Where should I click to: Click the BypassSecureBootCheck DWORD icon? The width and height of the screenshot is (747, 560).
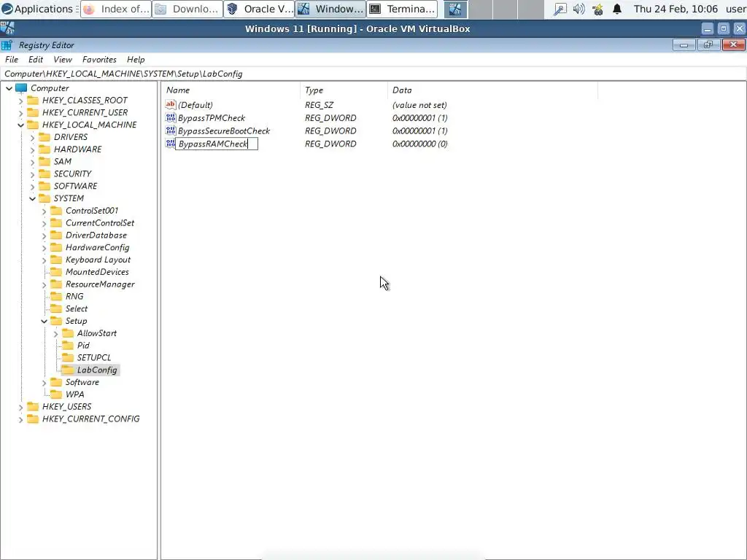point(171,131)
